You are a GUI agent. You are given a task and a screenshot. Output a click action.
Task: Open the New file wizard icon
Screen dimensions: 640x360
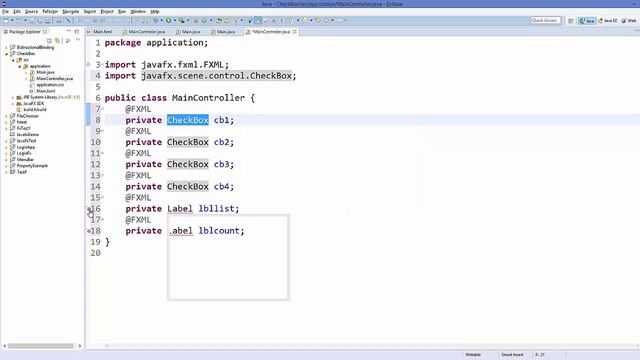6,20
